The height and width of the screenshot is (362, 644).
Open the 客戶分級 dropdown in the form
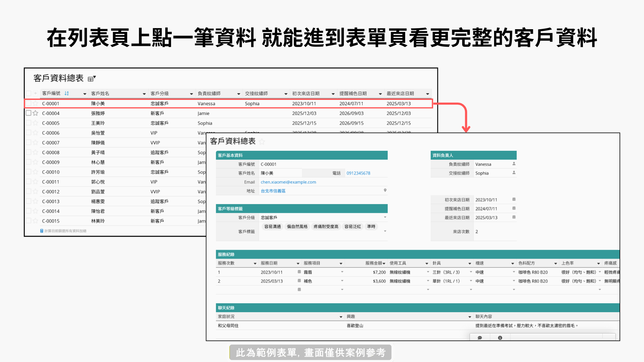tap(385, 217)
